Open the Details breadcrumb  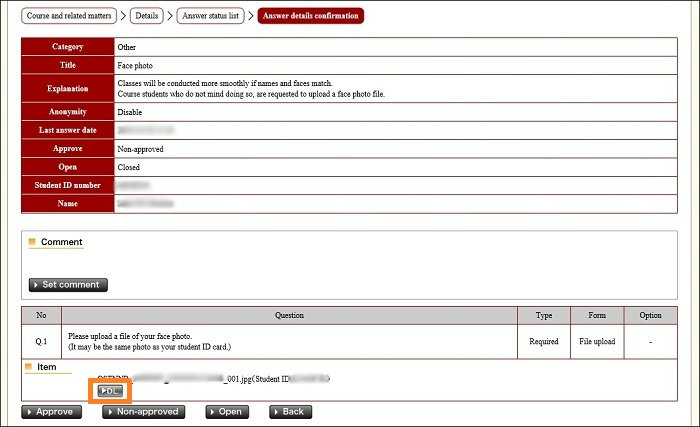point(146,15)
